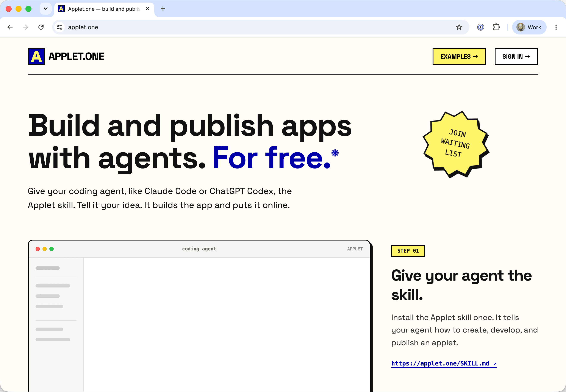The width and height of the screenshot is (566, 392).
Task: Bookmark this page with the star icon
Action: (x=459, y=27)
